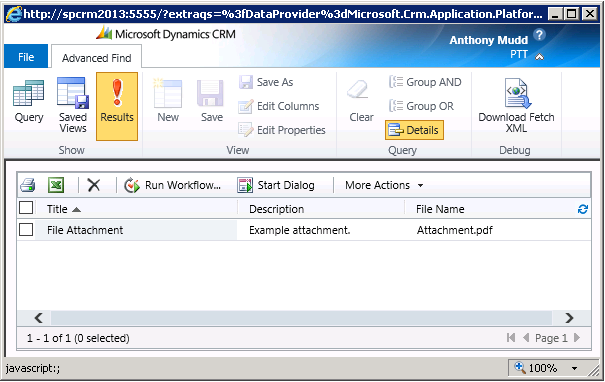Create a New view
This screenshot has height=382, width=605.
point(168,100)
